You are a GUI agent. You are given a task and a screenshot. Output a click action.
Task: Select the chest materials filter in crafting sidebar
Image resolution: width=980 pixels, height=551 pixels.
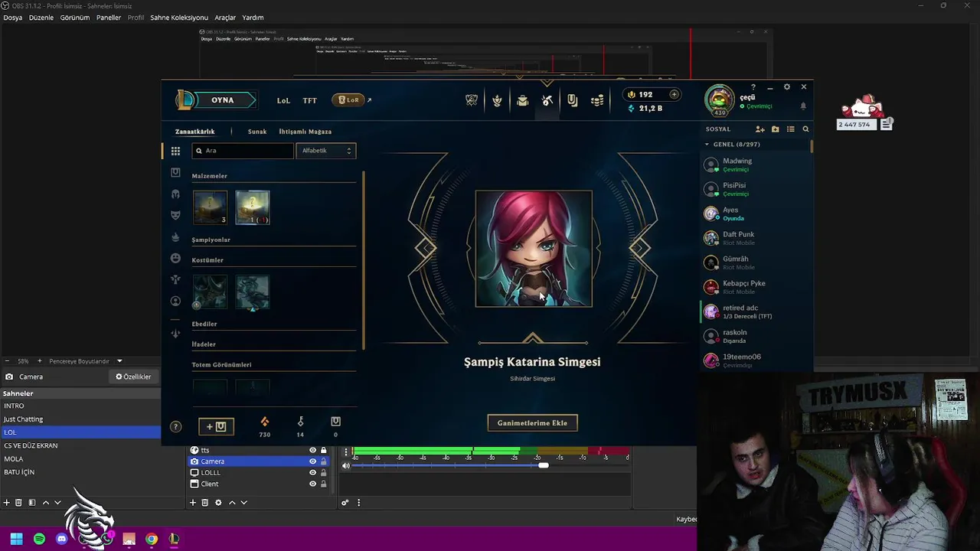pyautogui.click(x=175, y=172)
